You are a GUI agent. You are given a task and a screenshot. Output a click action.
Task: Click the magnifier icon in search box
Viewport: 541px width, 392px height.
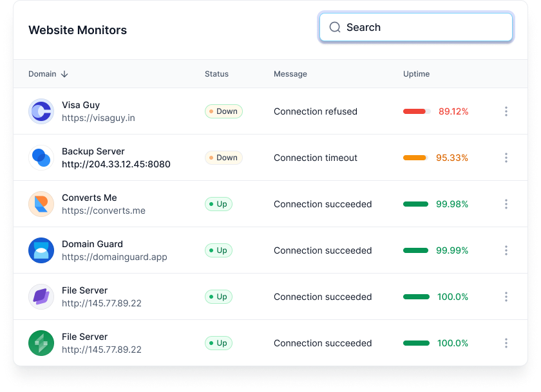click(x=335, y=27)
